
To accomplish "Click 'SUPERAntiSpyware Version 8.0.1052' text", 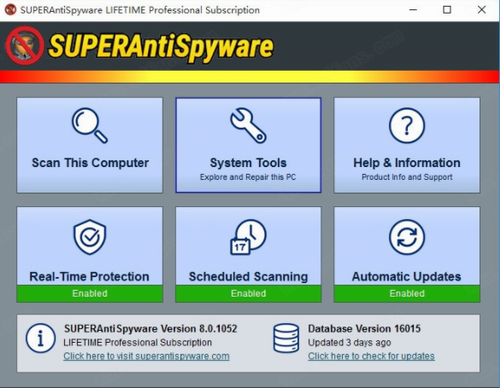I will [x=151, y=329].
